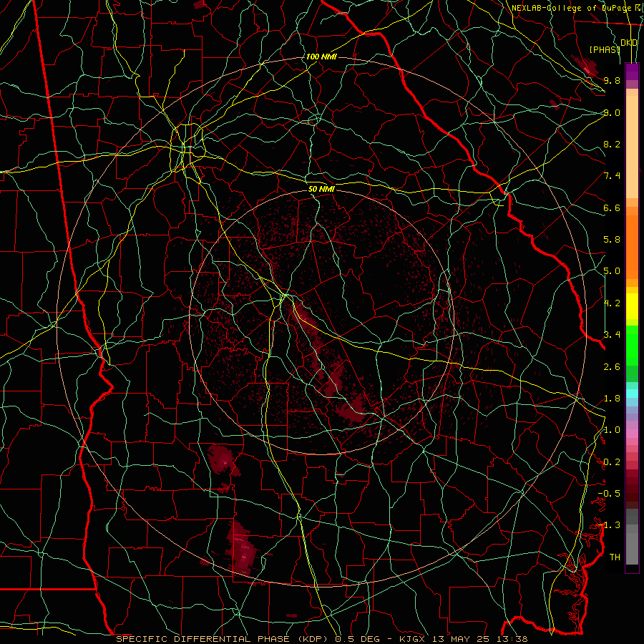Viewport: 644px width, 644px height.
Task: Click the '100 NMI' range ring label
Action: tap(321, 57)
